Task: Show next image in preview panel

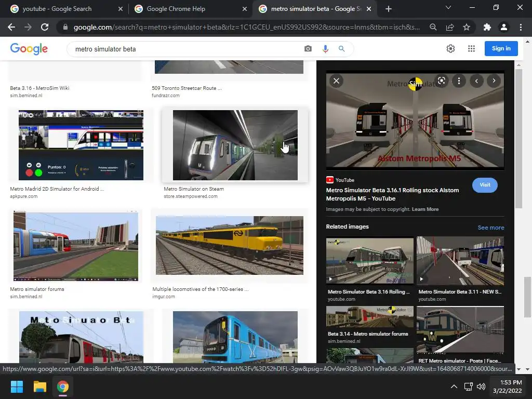Action: tap(494, 81)
